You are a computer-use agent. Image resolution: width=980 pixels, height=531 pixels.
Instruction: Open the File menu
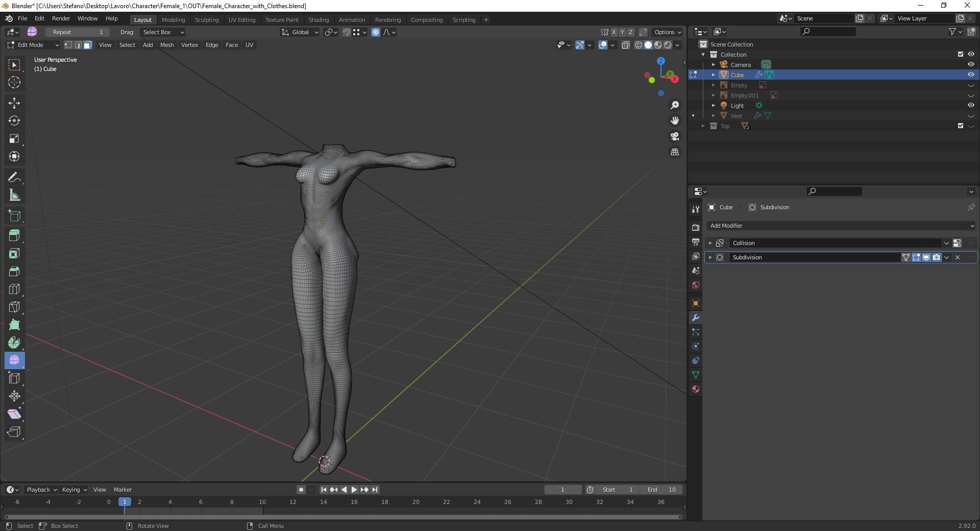tap(22, 18)
